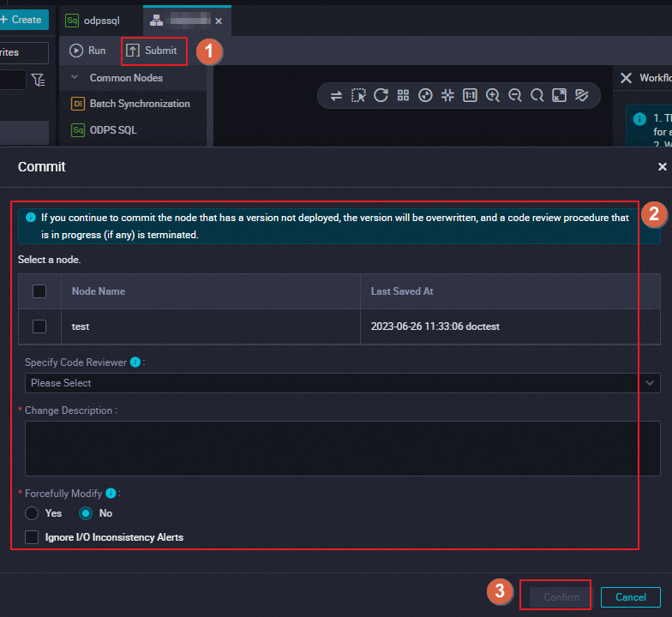Click the filter icon in left panel
This screenshot has width=672, height=617.
pyautogui.click(x=38, y=80)
